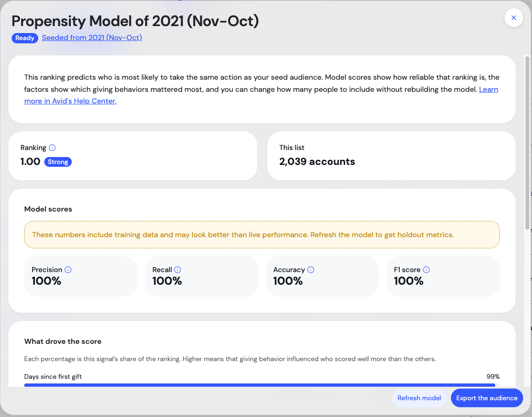The width and height of the screenshot is (532, 417).
Task: Show the Accuracy info icon details
Action: (x=311, y=270)
